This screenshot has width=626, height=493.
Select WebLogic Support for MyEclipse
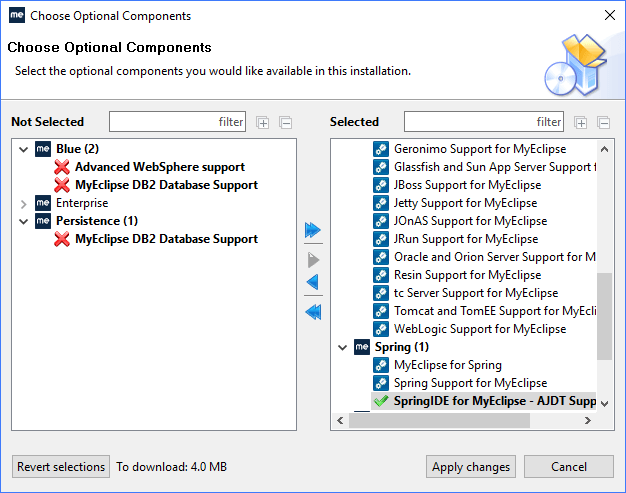pos(480,329)
